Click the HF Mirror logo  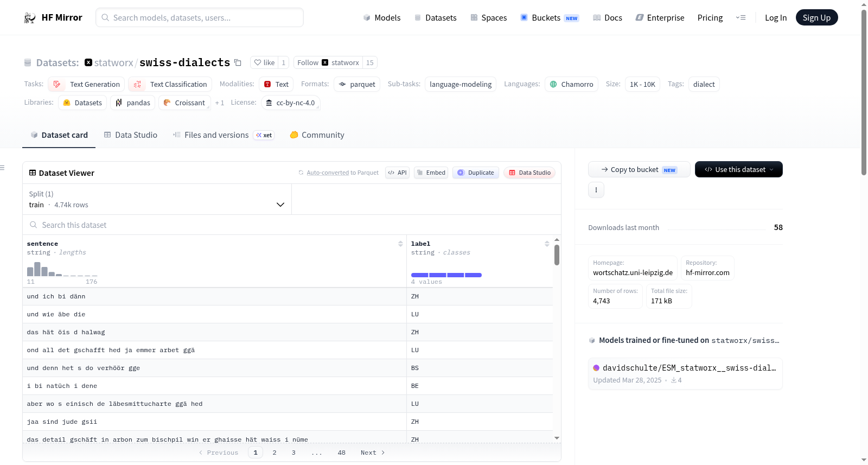[x=53, y=17]
